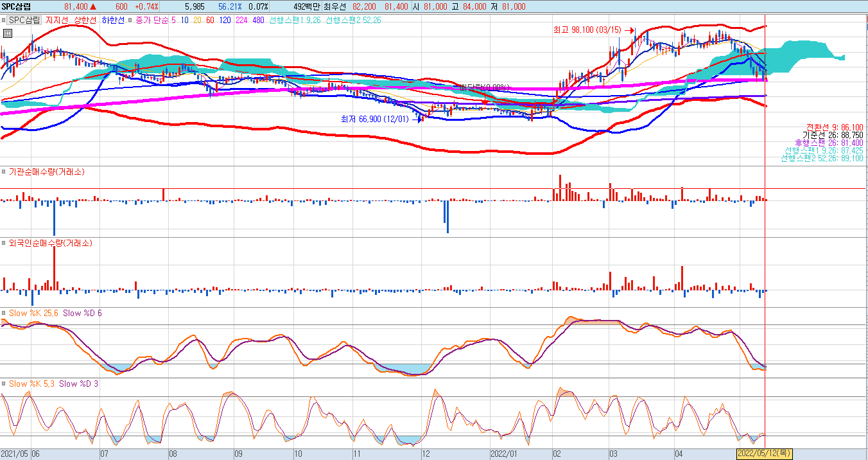Viewport: 868px width, 460px height.
Task: Select the 지지선 legend label
Action: [x=57, y=20]
